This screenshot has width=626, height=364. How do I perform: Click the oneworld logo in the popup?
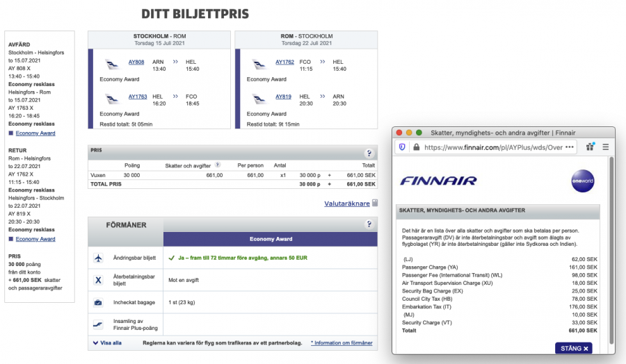click(581, 179)
